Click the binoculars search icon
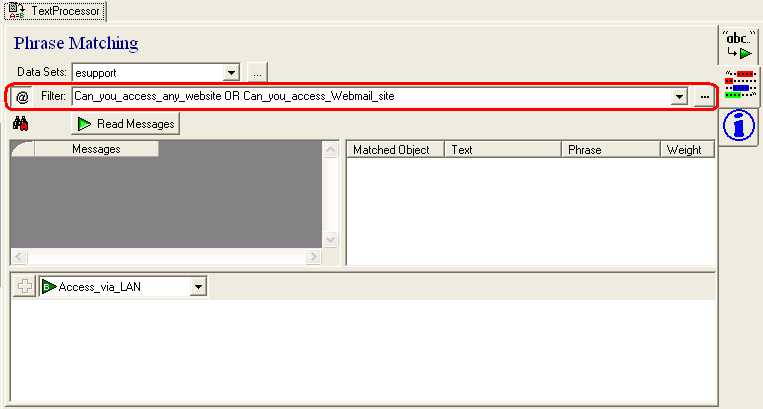The image size is (763, 409). pos(20,124)
